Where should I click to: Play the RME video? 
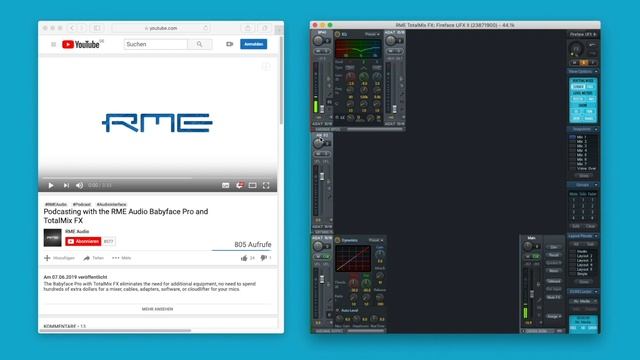[51, 185]
